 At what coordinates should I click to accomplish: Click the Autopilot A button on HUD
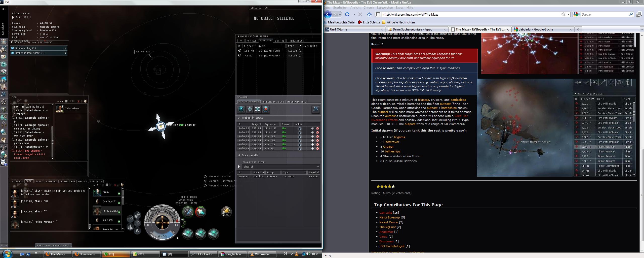(x=137, y=231)
